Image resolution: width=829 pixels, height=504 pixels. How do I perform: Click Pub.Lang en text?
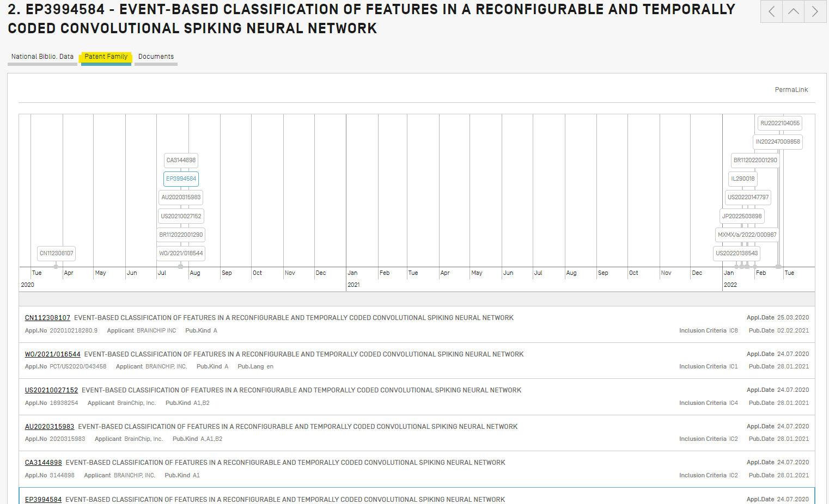[255, 367]
